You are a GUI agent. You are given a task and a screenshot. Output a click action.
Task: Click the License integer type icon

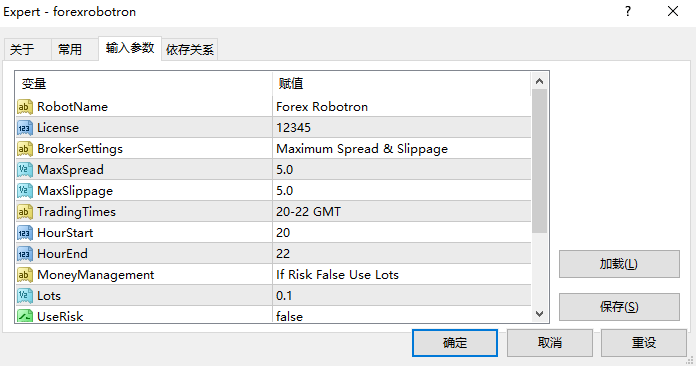tap(24, 128)
